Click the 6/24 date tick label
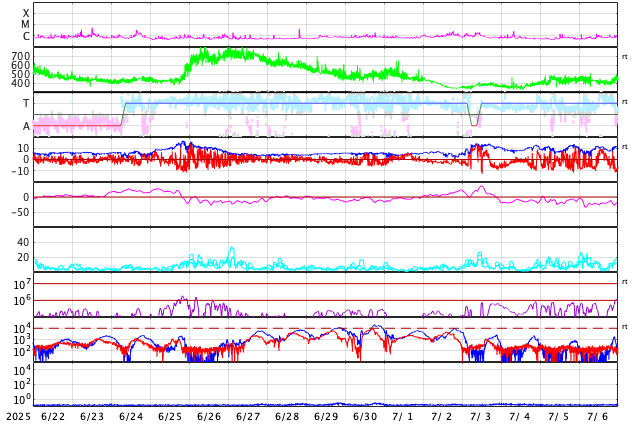The width and height of the screenshot is (634, 424). tap(131, 416)
